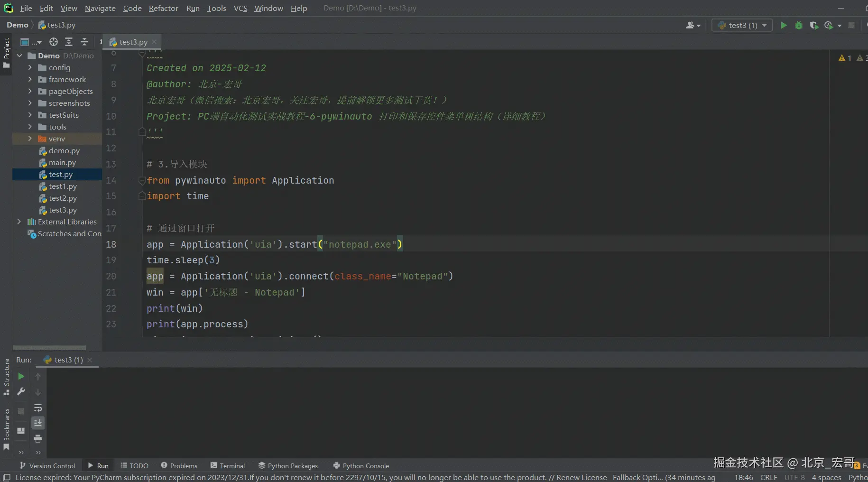The width and height of the screenshot is (868, 482).
Task: Open tool windows quick-access icon in status bar
Action: tap(7, 477)
